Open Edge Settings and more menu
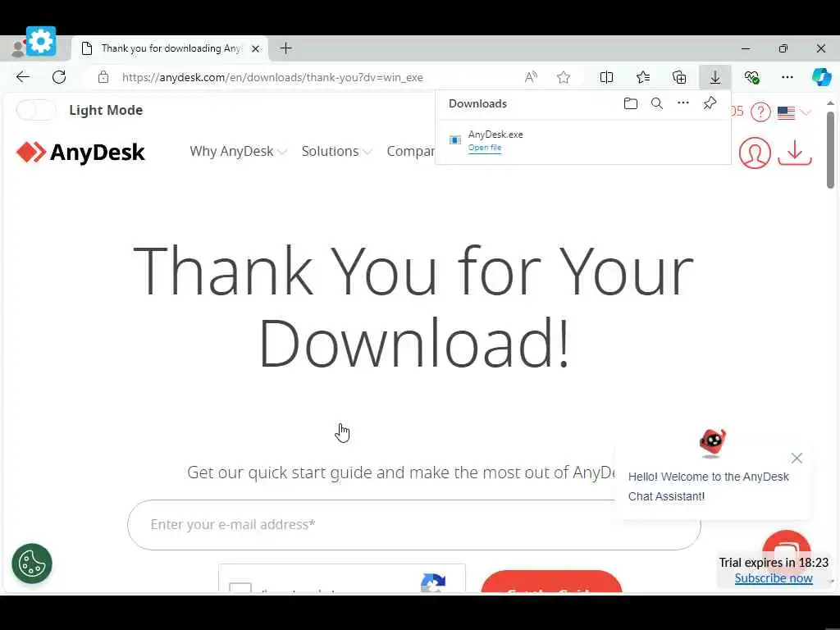840x630 pixels. pos(787,77)
